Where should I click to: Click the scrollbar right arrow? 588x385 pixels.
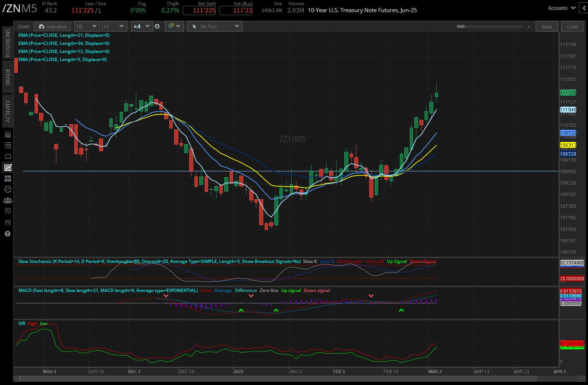click(x=582, y=378)
